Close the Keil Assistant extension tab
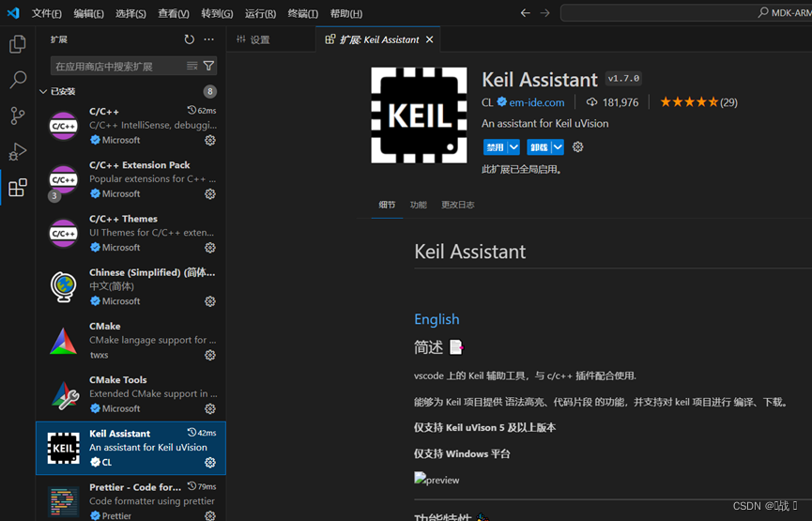 pos(429,39)
